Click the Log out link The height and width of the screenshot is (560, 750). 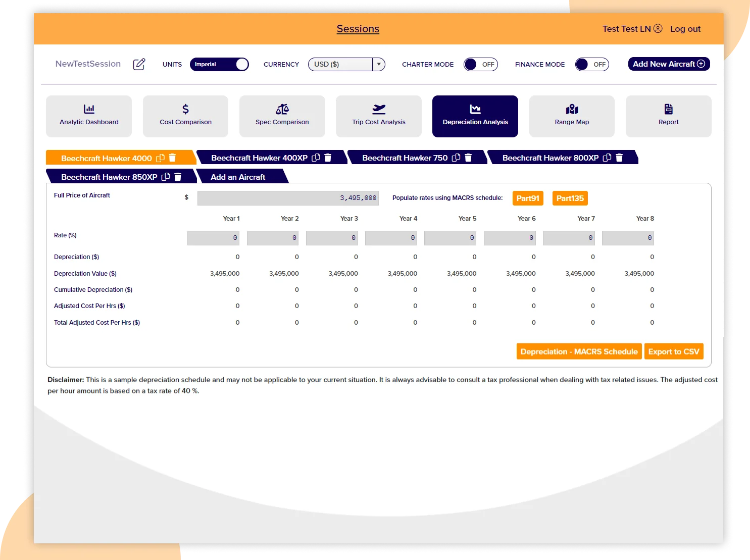pos(685,29)
